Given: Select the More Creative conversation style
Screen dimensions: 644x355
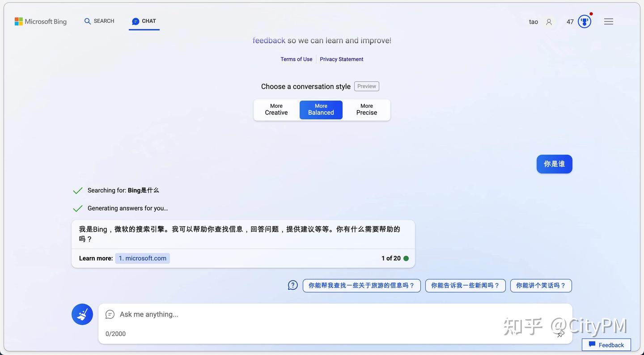Looking at the screenshot, I should tap(276, 110).
